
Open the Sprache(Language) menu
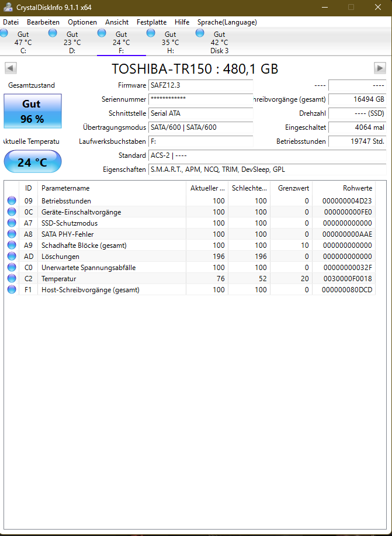(227, 22)
